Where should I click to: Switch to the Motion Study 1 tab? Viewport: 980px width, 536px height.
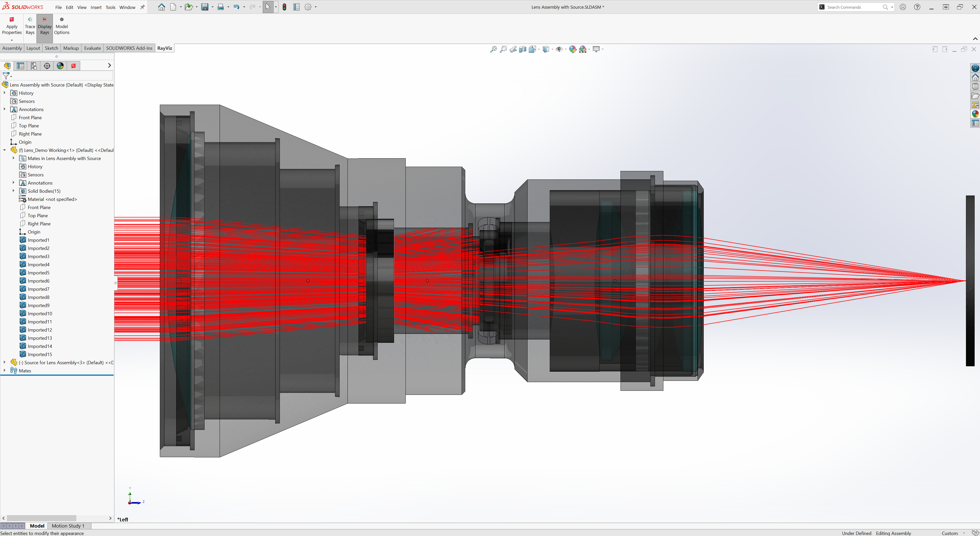68,526
